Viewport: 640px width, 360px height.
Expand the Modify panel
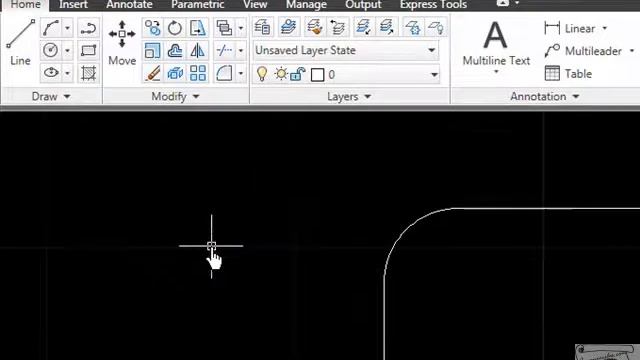click(x=176, y=97)
